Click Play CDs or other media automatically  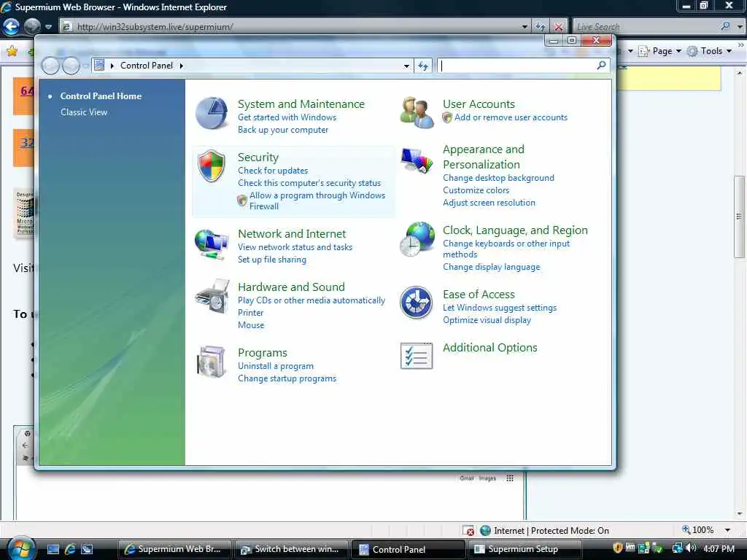coord(311,300)
